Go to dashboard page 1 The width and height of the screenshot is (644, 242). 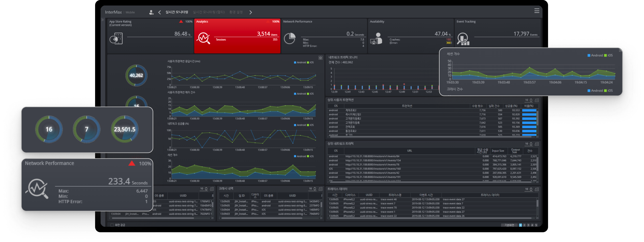coord(520,225)
